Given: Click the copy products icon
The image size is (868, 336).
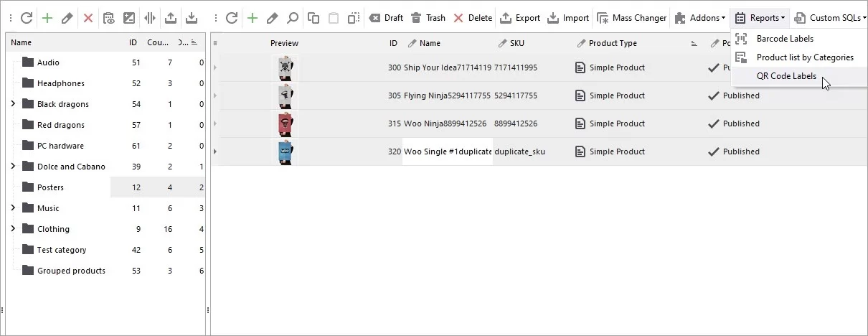Looking at the screenshot, I should [313, 18].
